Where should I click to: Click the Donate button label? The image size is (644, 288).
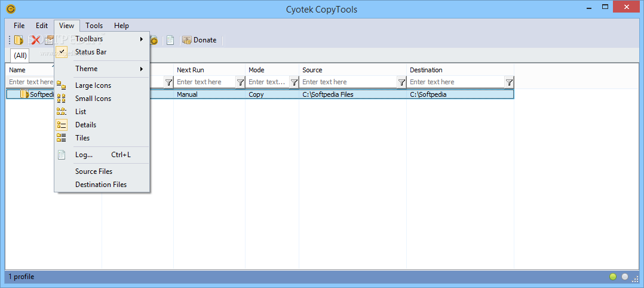click(x=205, y=40)
